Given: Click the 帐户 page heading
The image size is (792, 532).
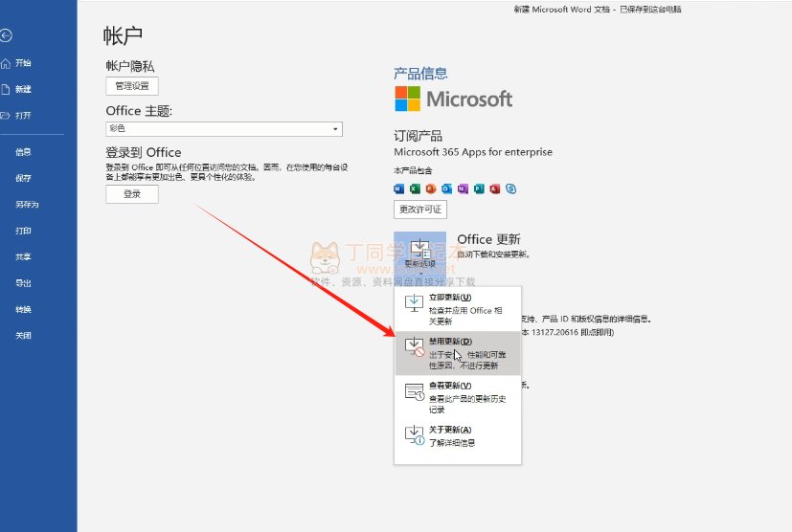Looking at the screenshot, I should (123, 35).
